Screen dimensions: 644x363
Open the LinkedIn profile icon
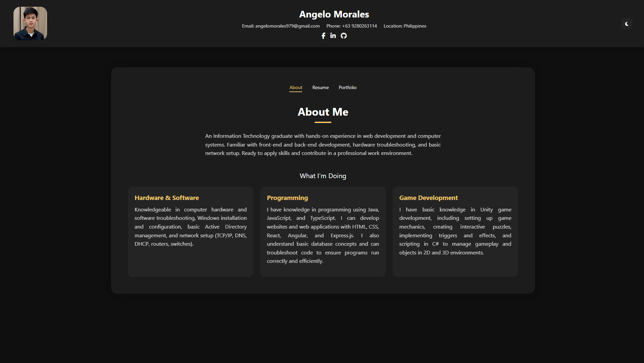(333, 36)
